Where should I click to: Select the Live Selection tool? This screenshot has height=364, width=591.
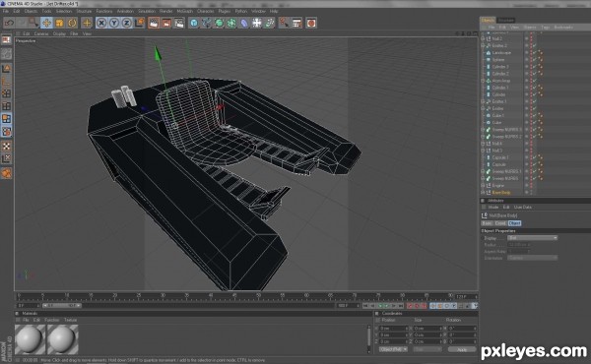pyautogui.click(x=33, y=23)
